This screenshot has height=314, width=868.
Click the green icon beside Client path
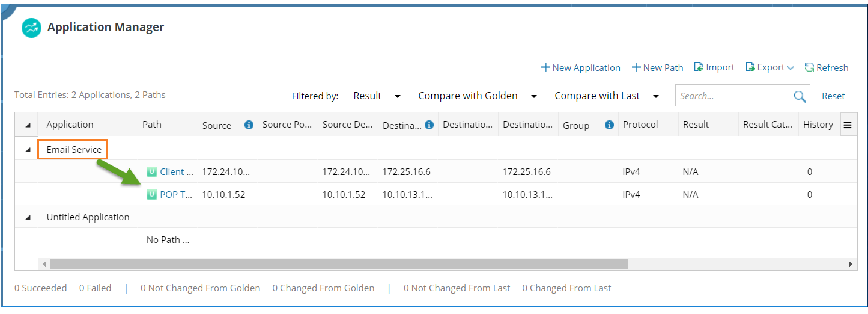point(151,171)
